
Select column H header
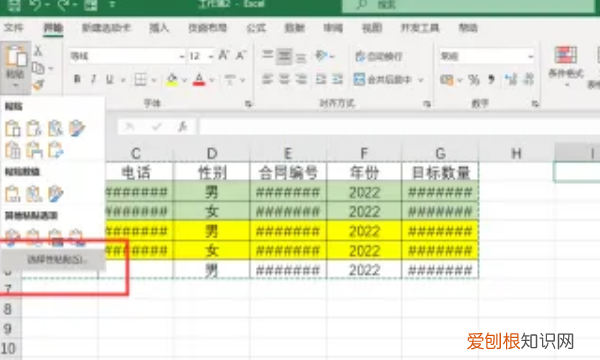(x=517, y=153)
